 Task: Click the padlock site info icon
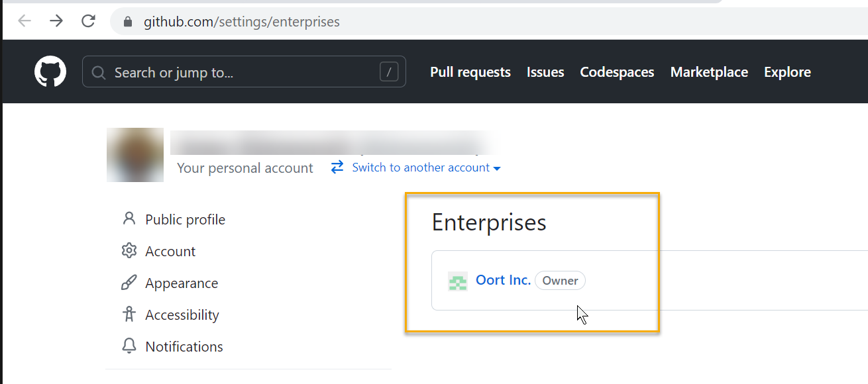pos(129,22)
